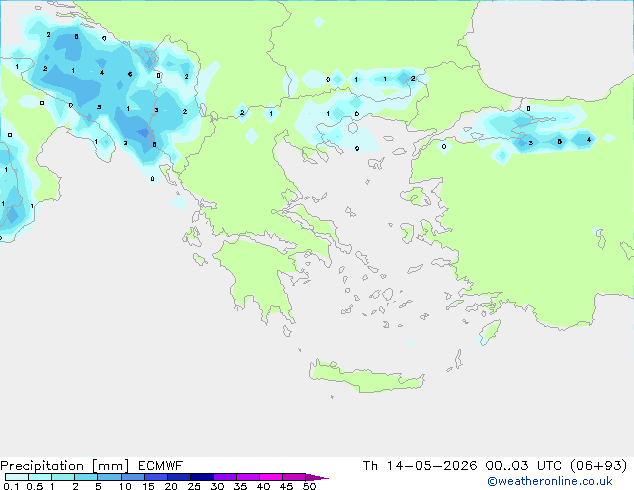Click the '10' legend scale number
The width and height of the screenshot is (634, 490).
tap(125, 486)
